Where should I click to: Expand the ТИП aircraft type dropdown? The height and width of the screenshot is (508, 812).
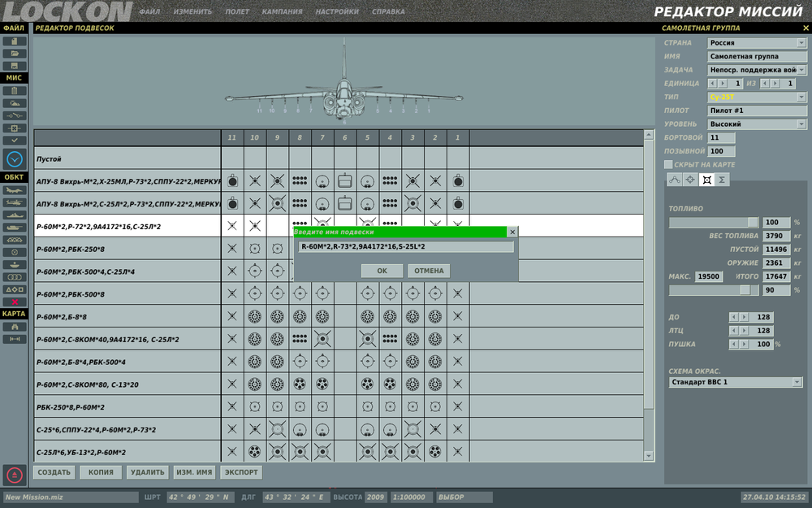[x=757, y=97]
